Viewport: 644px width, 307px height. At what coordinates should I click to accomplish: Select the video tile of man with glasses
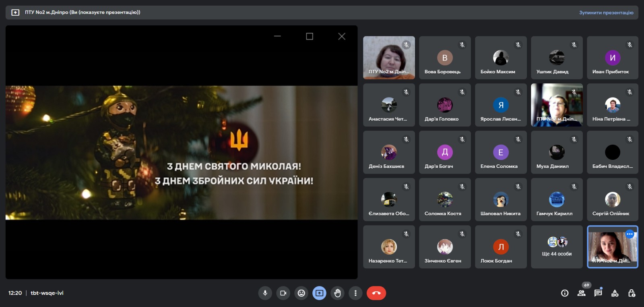(x=557, y=105)
